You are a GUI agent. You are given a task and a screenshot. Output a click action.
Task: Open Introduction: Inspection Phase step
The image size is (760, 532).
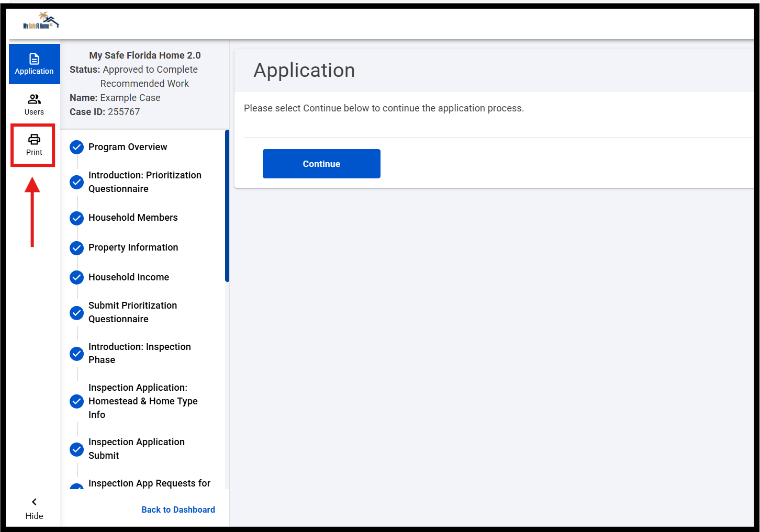pos(140,353)
